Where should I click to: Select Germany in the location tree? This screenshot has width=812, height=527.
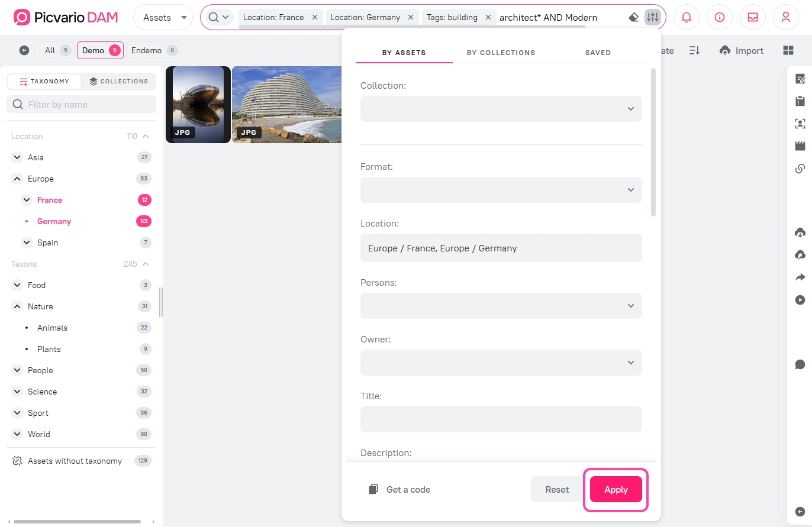54,221
